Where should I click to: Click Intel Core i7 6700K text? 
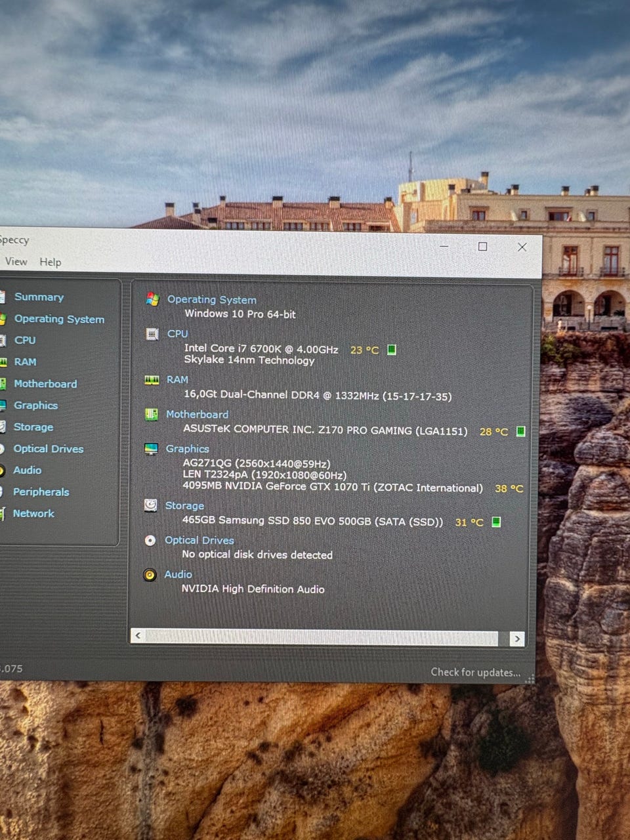261,348
